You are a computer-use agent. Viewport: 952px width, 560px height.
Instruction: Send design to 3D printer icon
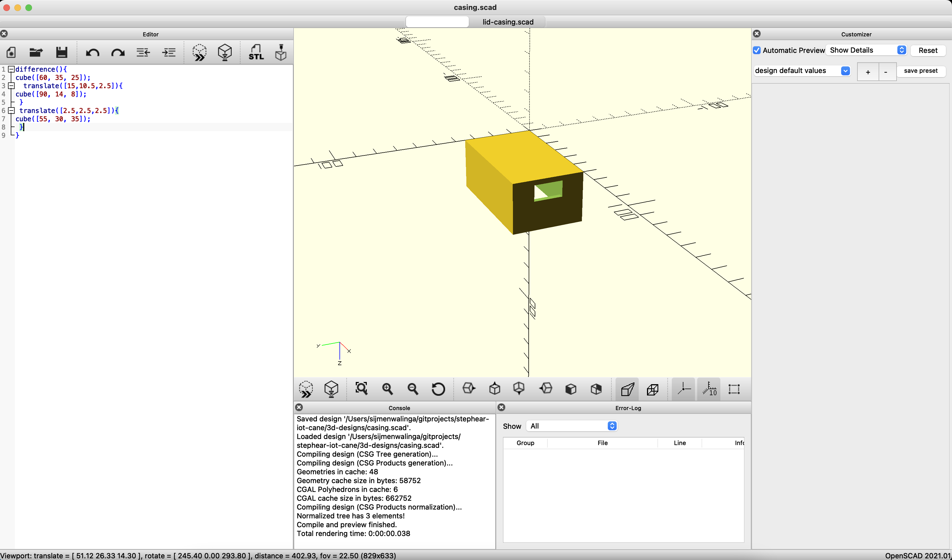[281, 52]
